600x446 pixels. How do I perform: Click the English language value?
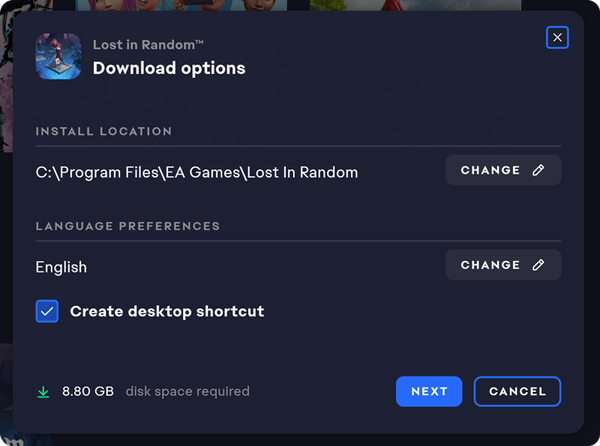61,267
